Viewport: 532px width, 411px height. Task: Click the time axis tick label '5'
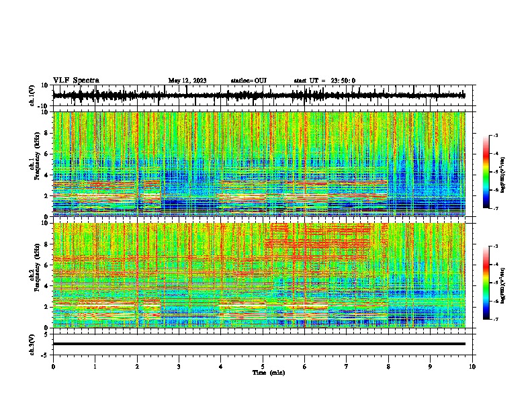[263, 367]
